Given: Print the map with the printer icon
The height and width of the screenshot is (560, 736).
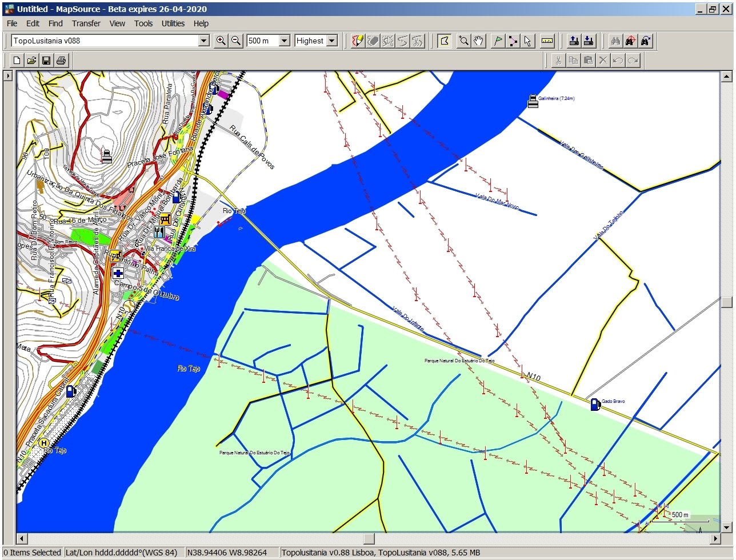Looking at the screenshot, I should [x=62, y=60].
